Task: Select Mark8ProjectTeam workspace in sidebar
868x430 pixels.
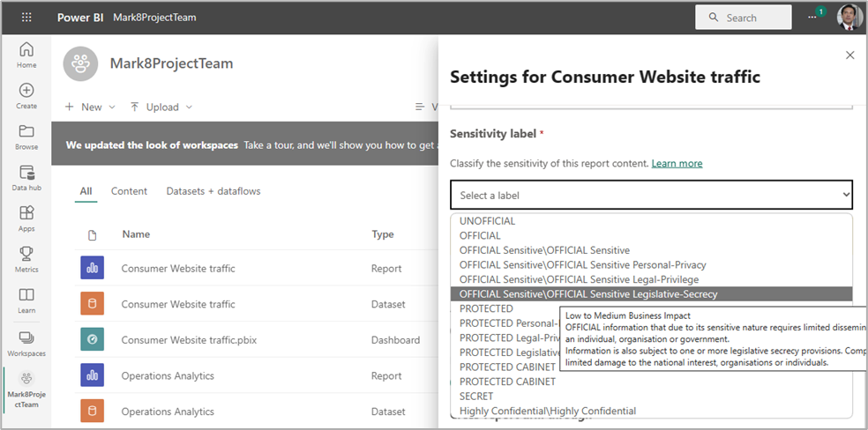Action: [x=26, y=389]
